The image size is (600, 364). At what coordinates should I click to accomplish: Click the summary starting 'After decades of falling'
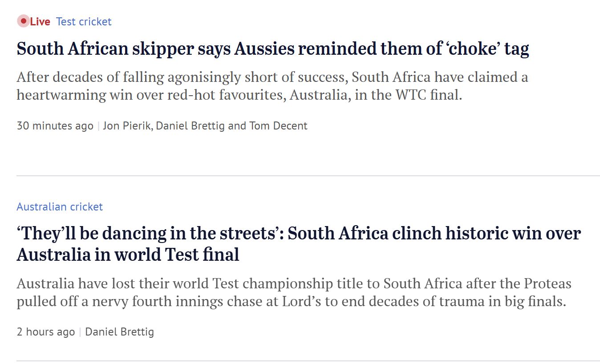[x=272, y=86]
